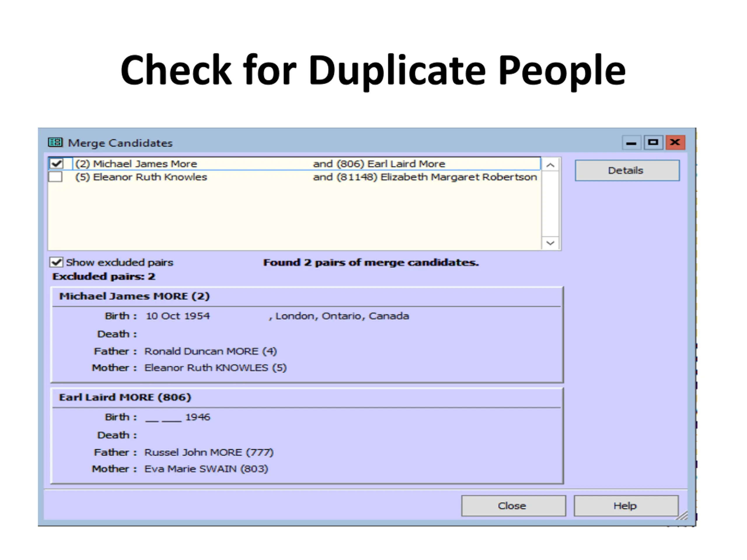Uncheck the Michael James More pair checkbox

pyautogui.click(x=56, y=164)
